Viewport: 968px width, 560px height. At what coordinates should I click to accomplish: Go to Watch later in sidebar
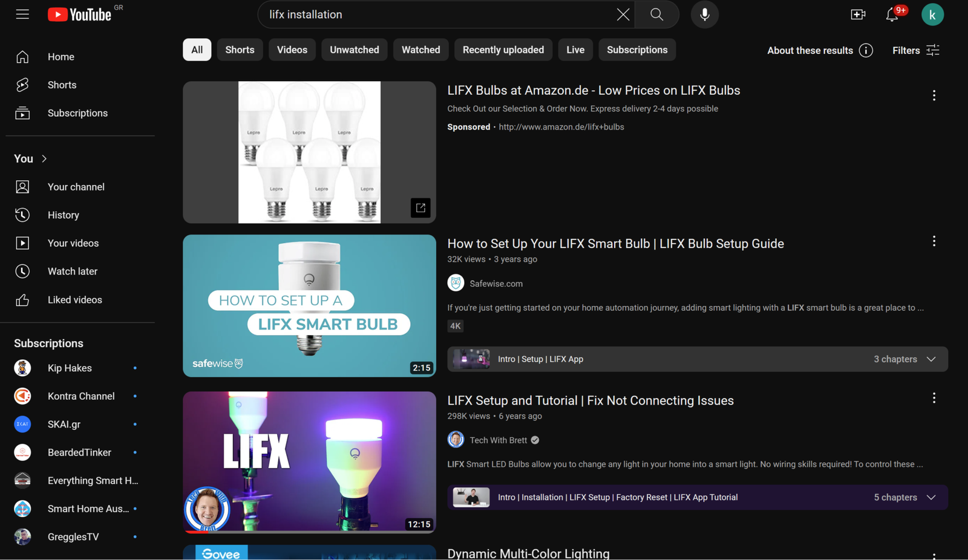[x=72, y=272]
